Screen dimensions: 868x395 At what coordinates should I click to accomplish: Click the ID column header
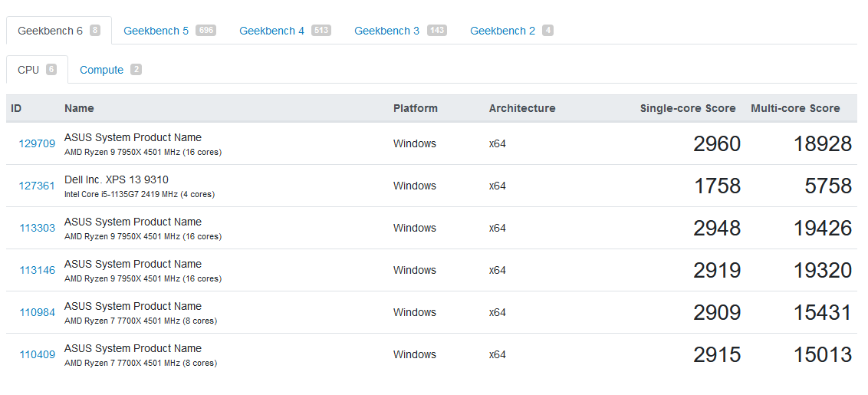[x=16, y=109]
